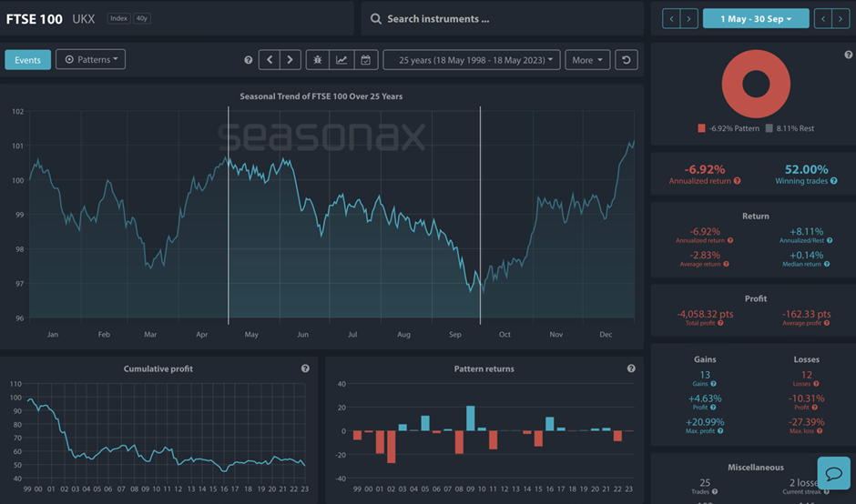856x504 pixels.
Task: Click the '-162.33 pts' average profit value
Action: 806,314
